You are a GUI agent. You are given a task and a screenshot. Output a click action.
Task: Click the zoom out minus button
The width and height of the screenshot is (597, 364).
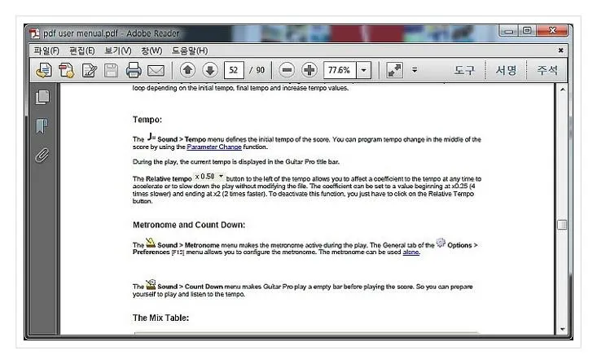tap(287, 70)
